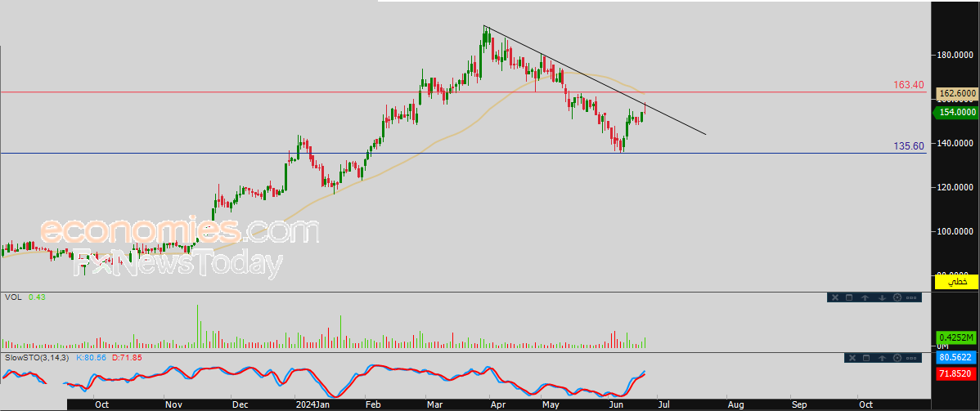Open more options for SlowSTO panel
Viewport: 980px width, 411px height.
coord(911,358)
